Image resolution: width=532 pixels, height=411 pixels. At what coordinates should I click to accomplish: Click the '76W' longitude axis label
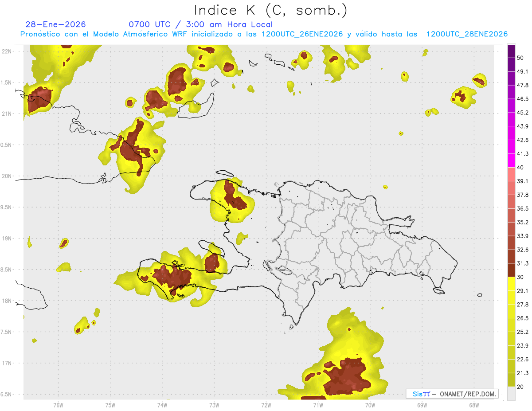[59, 405]
